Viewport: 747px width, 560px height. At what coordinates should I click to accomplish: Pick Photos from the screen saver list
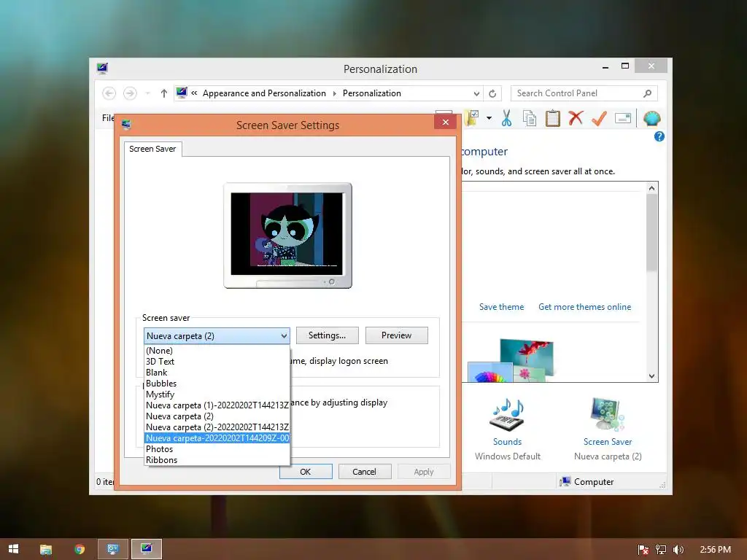(x=217, y=449)
